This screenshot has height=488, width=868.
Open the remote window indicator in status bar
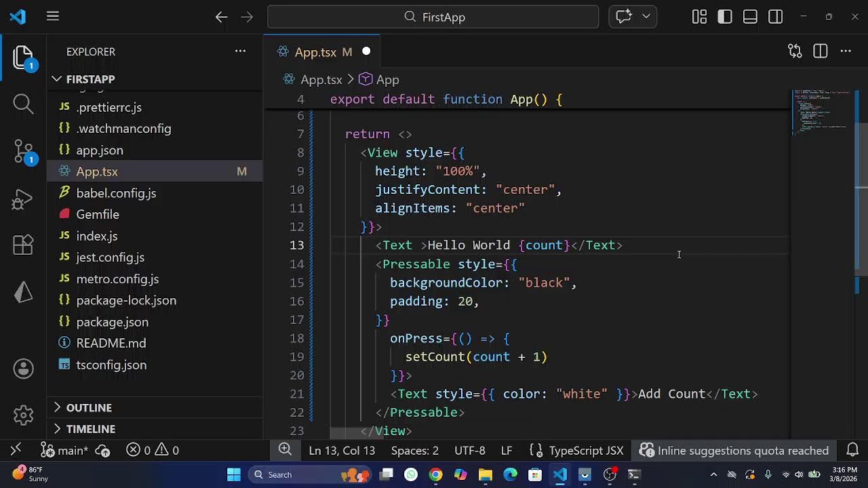16,450
